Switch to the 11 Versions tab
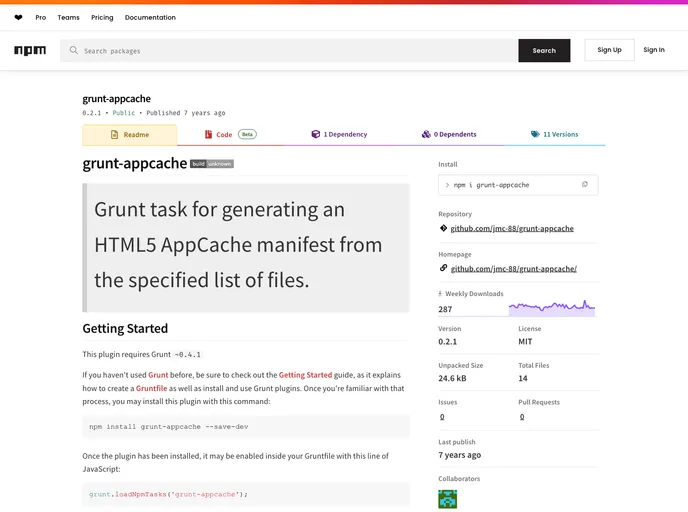 [x=555, y=135]
